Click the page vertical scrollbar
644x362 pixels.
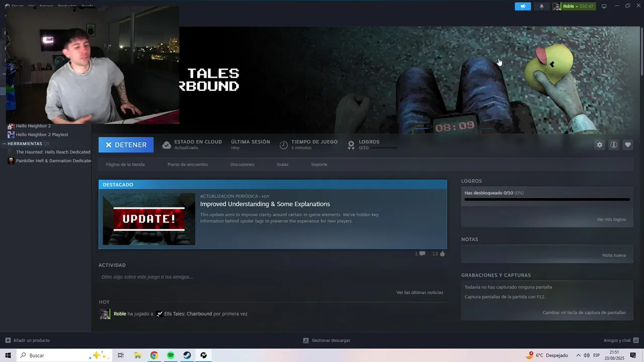click(641, 51)
